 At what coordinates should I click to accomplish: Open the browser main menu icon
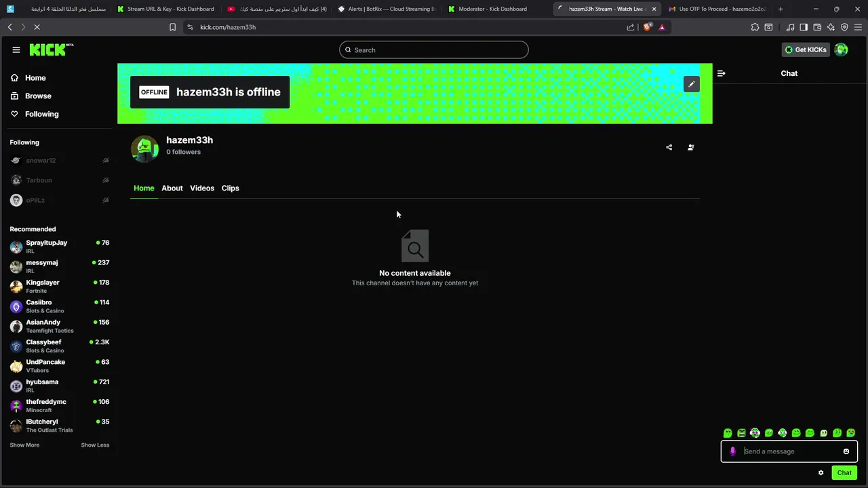point(858,27)
